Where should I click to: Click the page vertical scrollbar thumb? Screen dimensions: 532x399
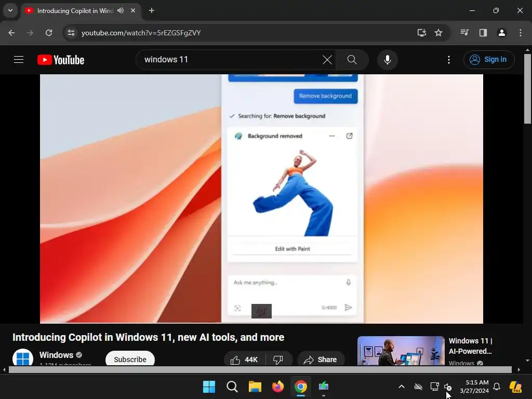click(527, 89)
